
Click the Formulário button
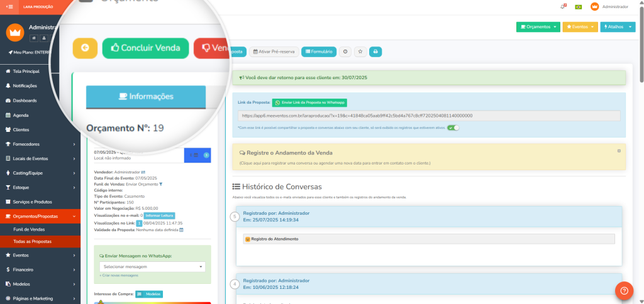[319, 52]
